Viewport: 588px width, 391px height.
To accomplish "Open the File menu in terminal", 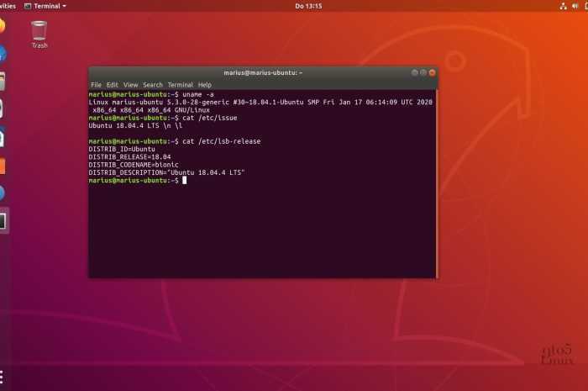I will [x=96, y=85].
